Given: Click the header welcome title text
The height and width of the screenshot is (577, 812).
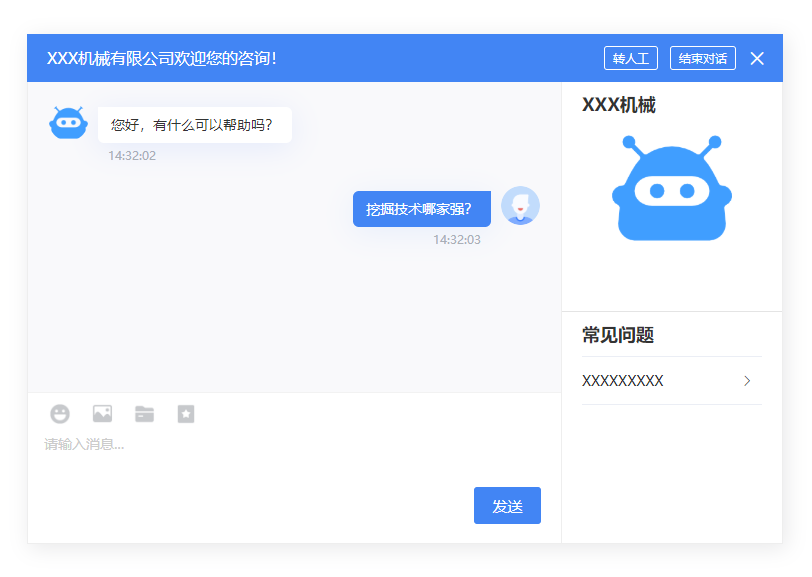Looking at the screenshot, I should 162,59.
